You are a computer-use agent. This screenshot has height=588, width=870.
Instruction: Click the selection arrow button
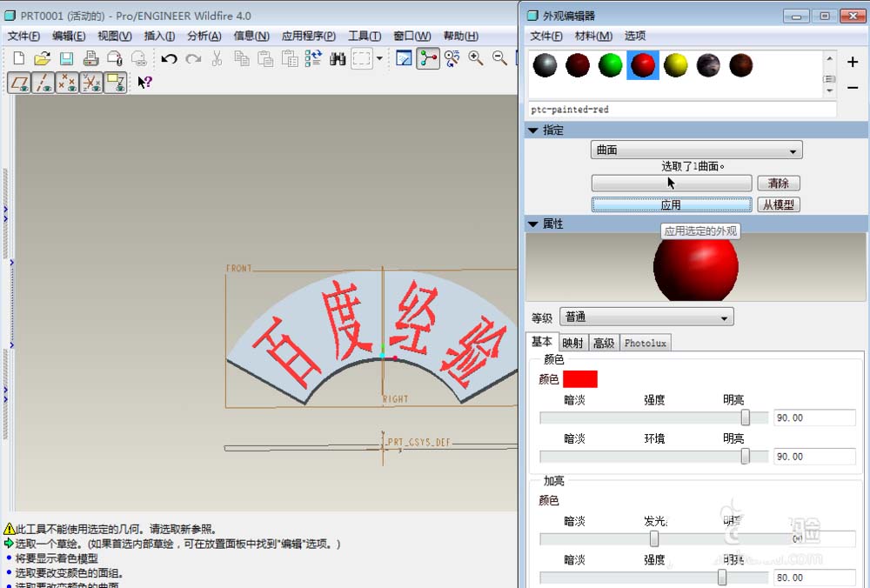[672, 183]
